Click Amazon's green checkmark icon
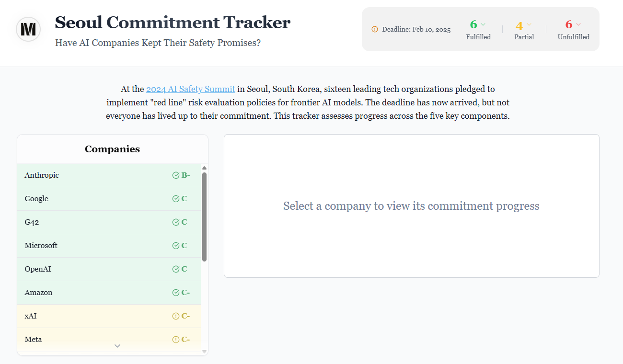 pyautogui.click(x=176, y=293)
